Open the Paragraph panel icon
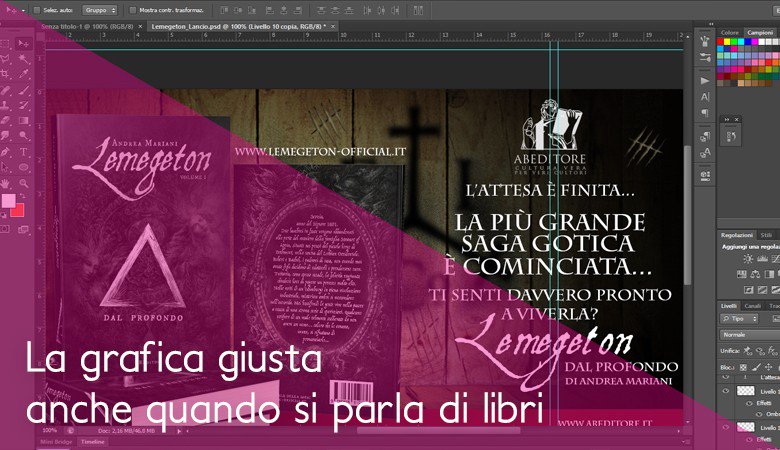The width and height of the screenshot is (780, 450). click(x=705, y=113)
